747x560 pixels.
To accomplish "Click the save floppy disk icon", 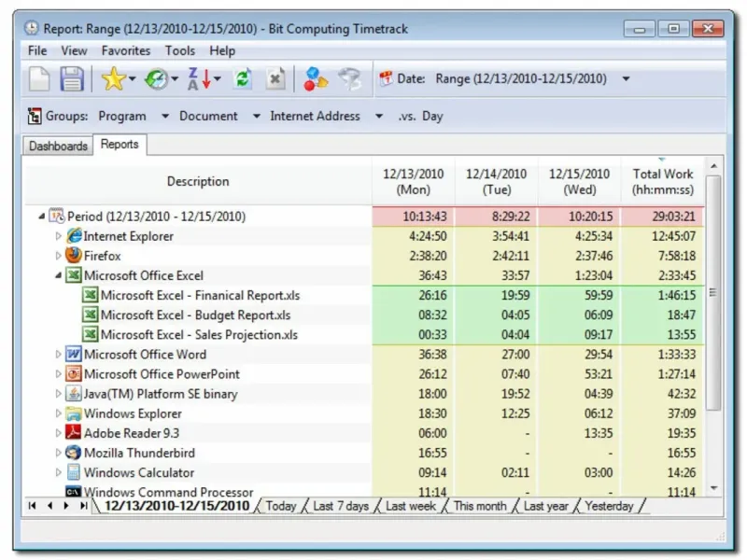I will (x=72, y=79).
